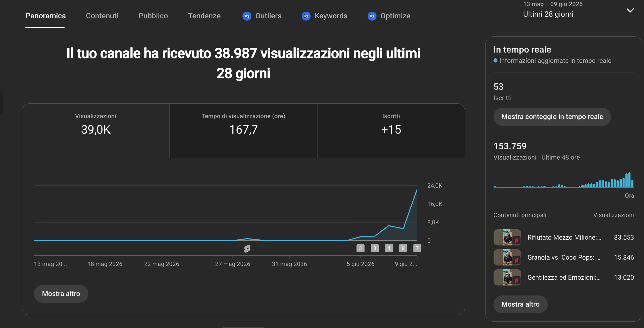Click the Gentilezza ed Emozioni title
The image size is (644, 328).
click(564, 277)
